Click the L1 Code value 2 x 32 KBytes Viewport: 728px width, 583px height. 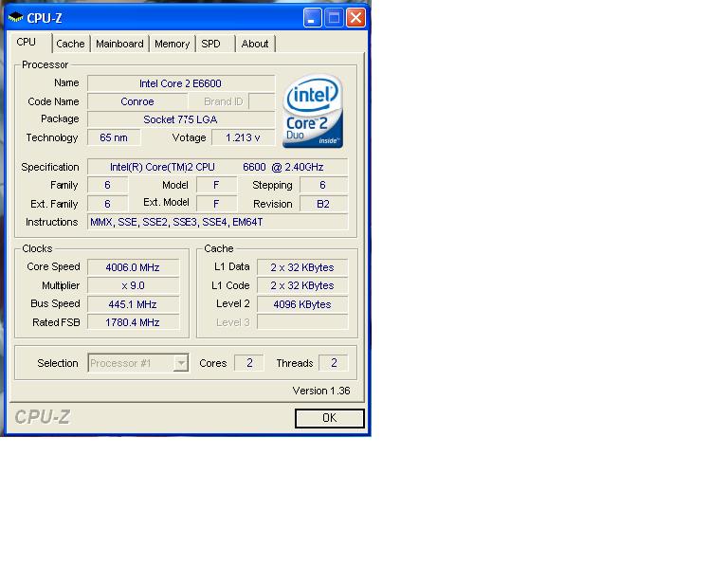pos(302,286)
